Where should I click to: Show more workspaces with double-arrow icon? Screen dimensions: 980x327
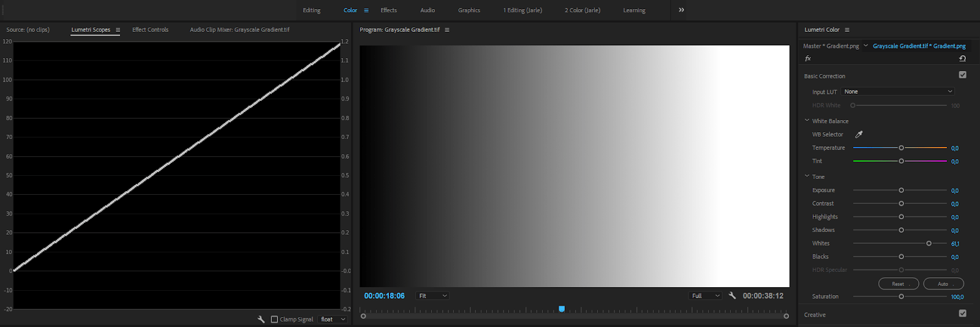tap(681, 10)
